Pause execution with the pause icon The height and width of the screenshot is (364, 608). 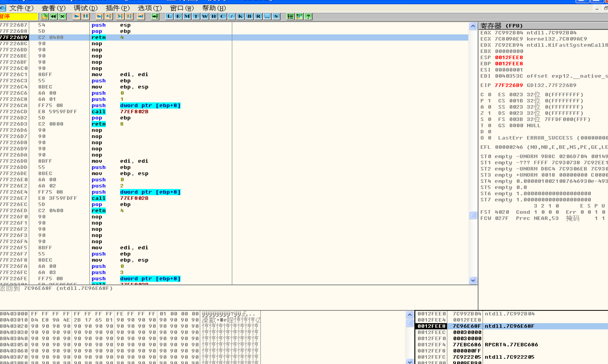pyautogui.click(x=85, y=17)
